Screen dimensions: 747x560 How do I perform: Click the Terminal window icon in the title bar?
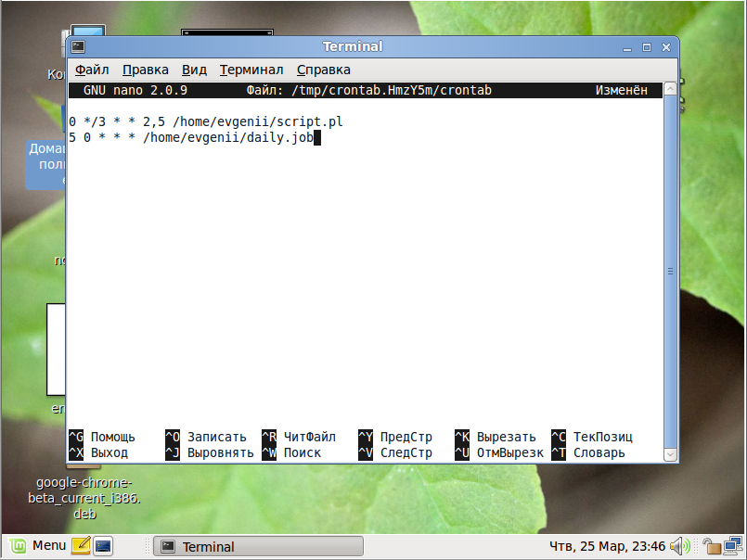(78, 46)
